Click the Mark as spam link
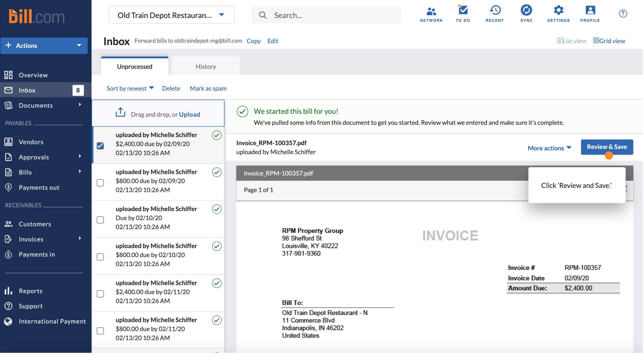 (208, 88)
